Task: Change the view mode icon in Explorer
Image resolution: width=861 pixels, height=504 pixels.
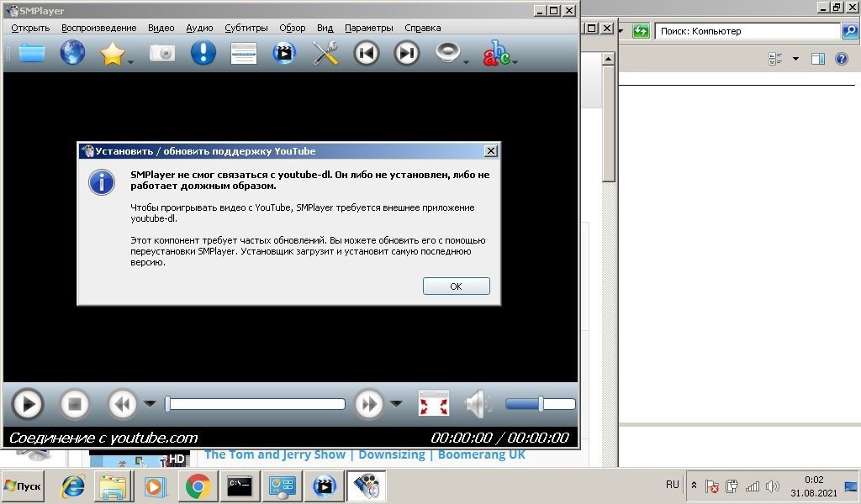Action: coord(775,59)
